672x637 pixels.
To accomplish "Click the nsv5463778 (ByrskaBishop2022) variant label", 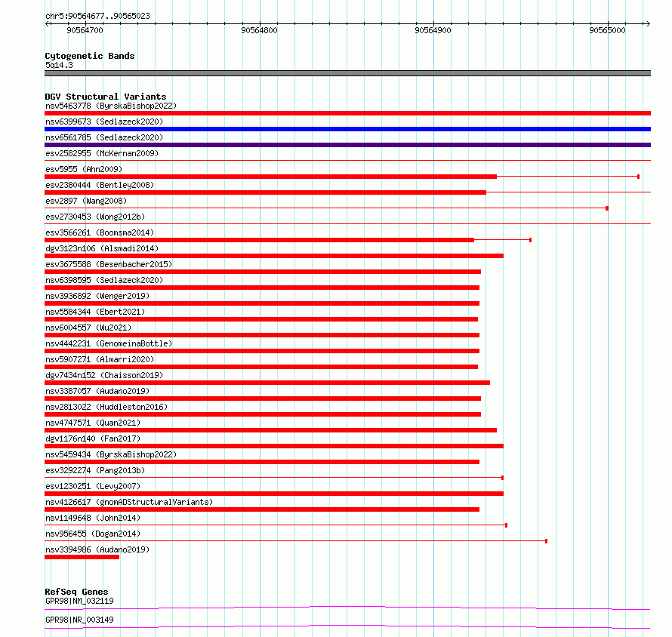I will pyautogui.click(x=111, y=106).
